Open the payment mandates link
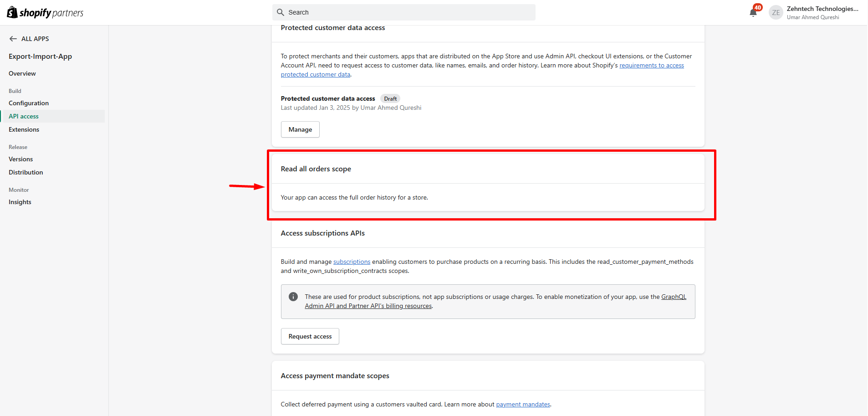Image resolution: width=868 pixels, height=416 pixels. click(523, 405)
